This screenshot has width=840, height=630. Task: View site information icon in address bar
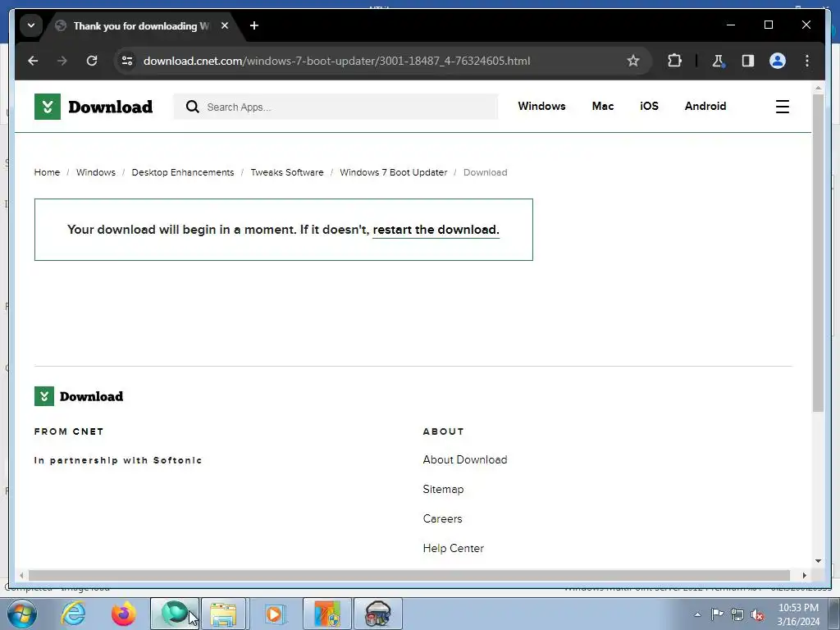(x=127, y=61)
